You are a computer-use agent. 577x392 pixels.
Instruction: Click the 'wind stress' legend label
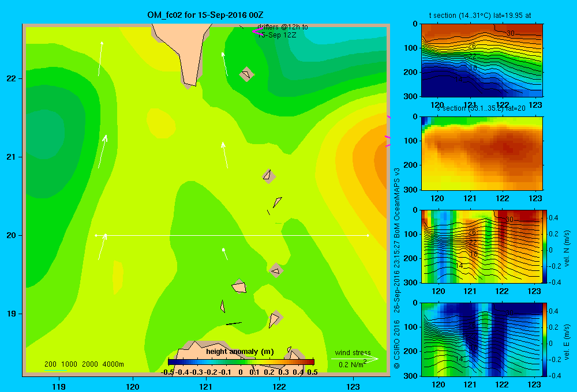click(353, 352)
